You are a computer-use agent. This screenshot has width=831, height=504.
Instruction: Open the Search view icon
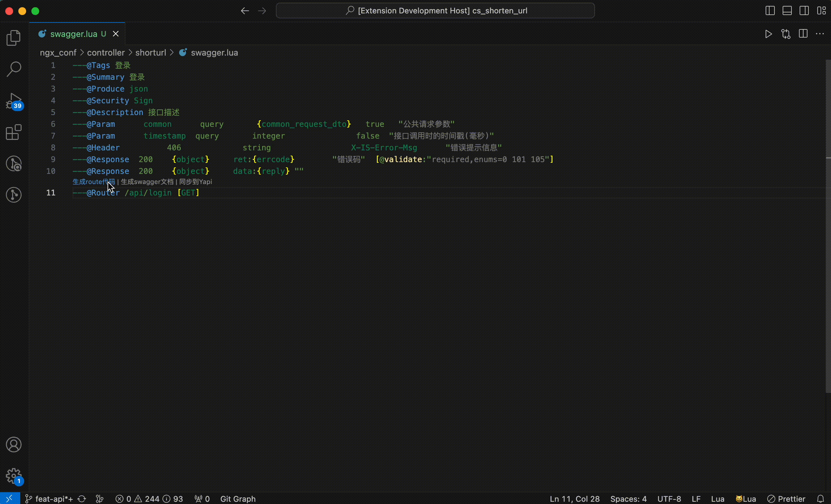13,69
